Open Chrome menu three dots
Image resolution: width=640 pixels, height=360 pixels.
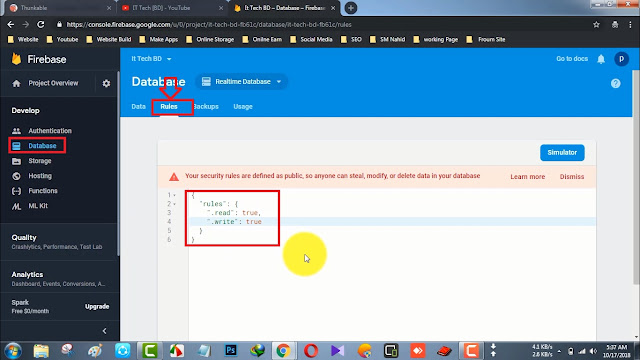click(631, 24)
